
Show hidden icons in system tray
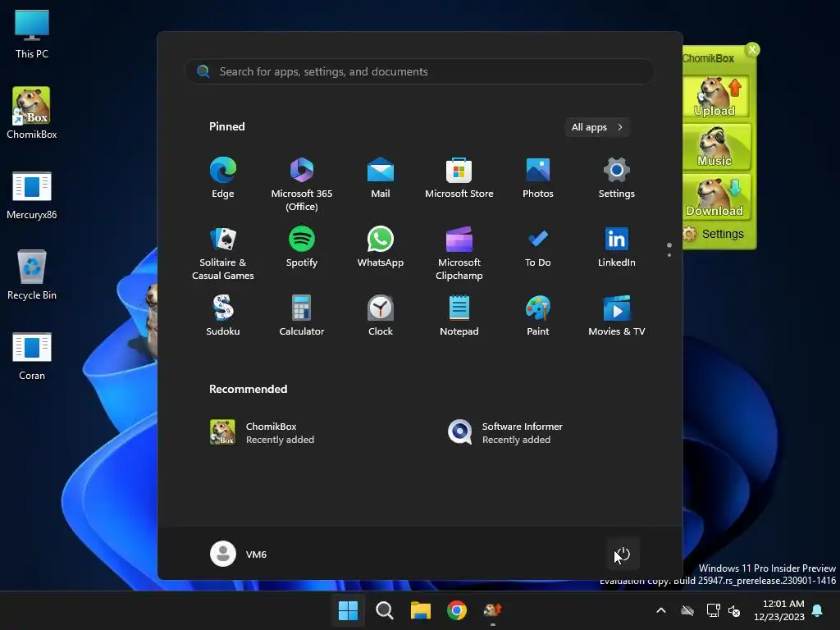coord(661,610)
